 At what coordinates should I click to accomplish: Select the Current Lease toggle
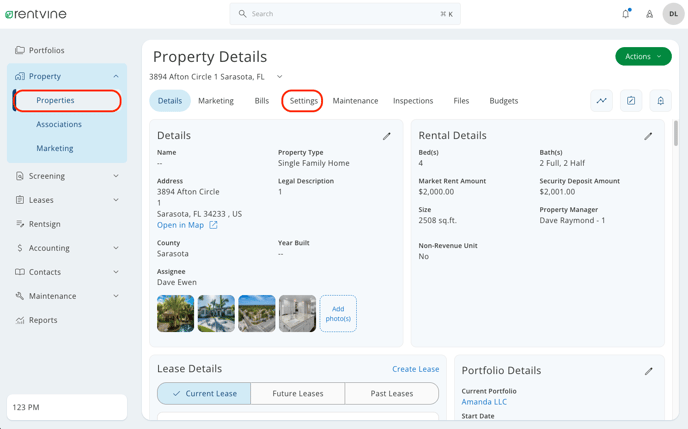pos(204,393)
